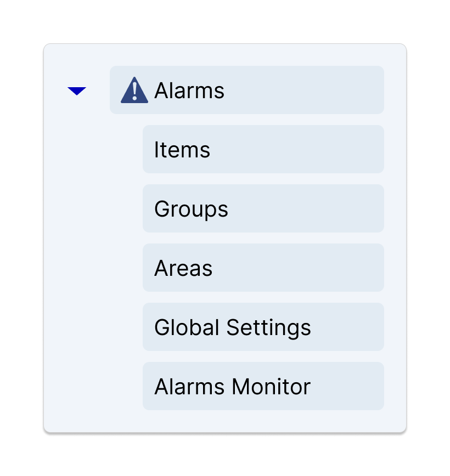Click the exclamation mark alarm icon
The height and width of the screenshot is (476, 450).
tap(134, 90)
